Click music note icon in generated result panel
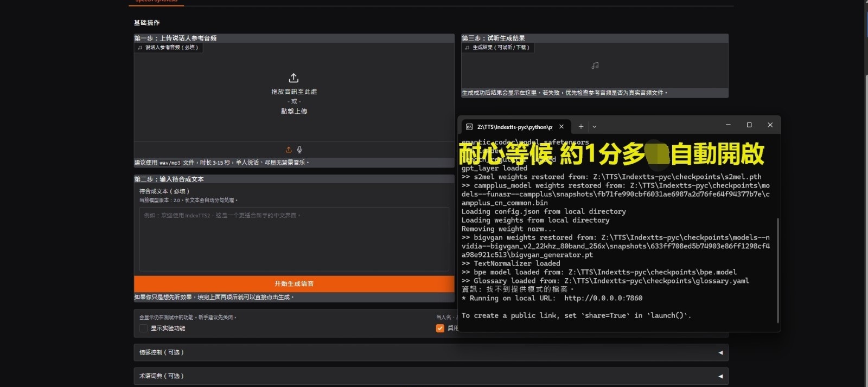Viewport: 868px width, 387px height. [595, 66]
